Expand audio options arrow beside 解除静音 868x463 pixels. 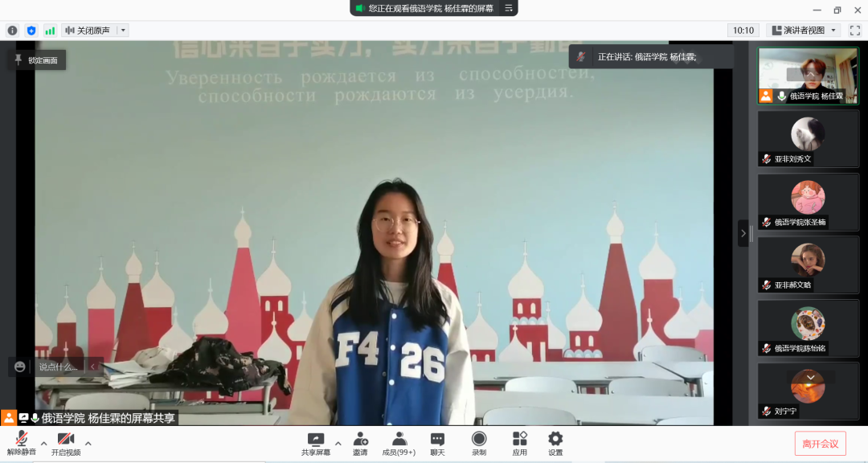[43, 443]
